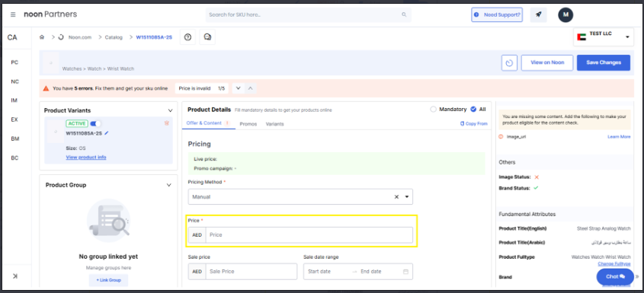Click the UAE flag icon
This screenshot has height=293, width=644.
pyautogui.click(x=582, y=37)
